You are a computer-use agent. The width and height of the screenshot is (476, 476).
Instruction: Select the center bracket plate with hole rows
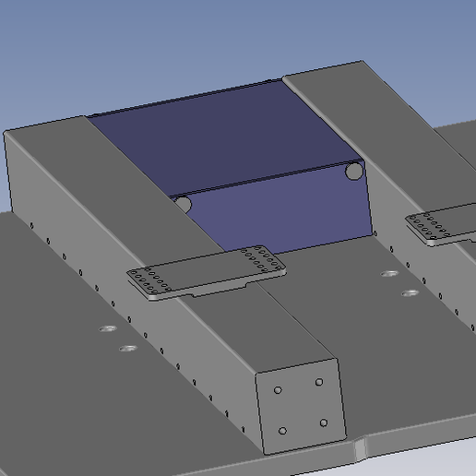207,272
